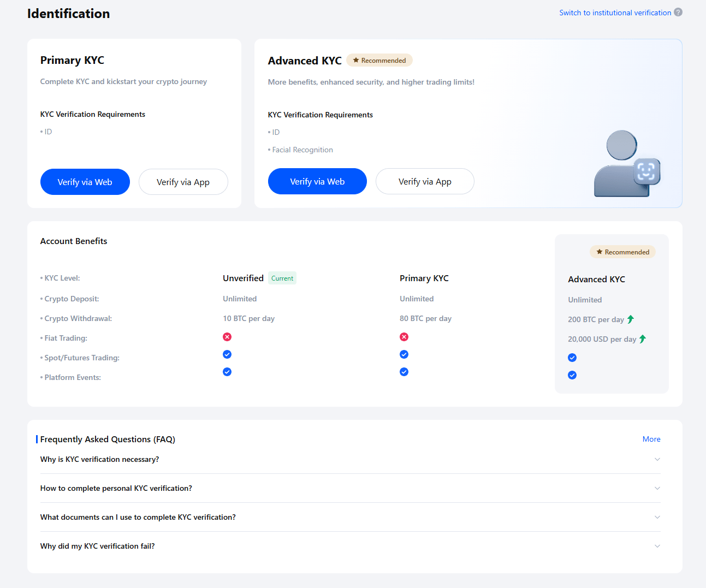
Task: Click the facial recognition avatar illustration
Action: [x=627, y=164]
